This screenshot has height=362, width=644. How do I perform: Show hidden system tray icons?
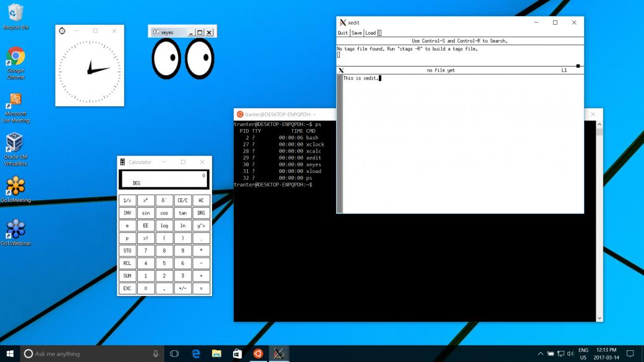click(540, 354)
